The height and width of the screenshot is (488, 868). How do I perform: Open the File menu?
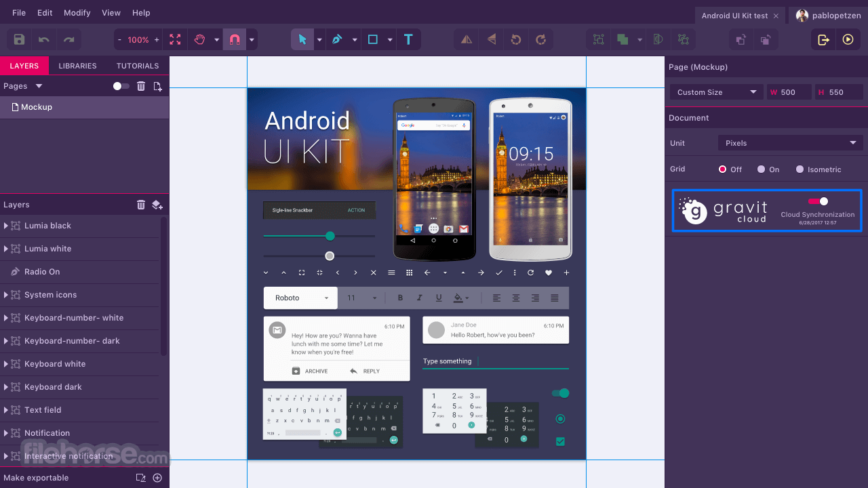pyautogui.click(x=19, y=13)
